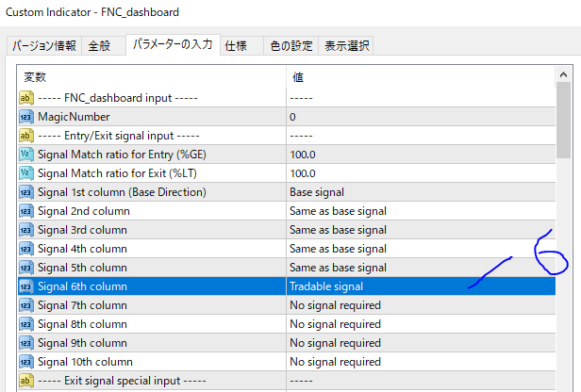Click the icon beside Signal 1st column

click(x=26, y=192)
